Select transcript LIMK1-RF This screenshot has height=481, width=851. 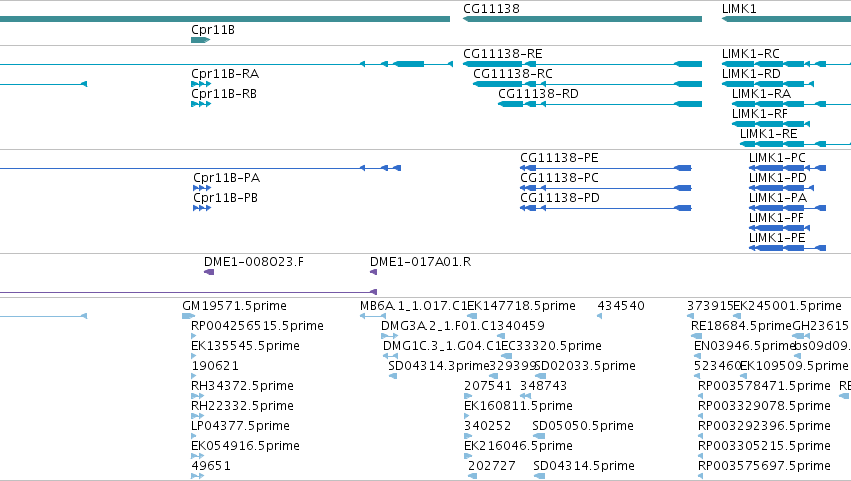759,114
